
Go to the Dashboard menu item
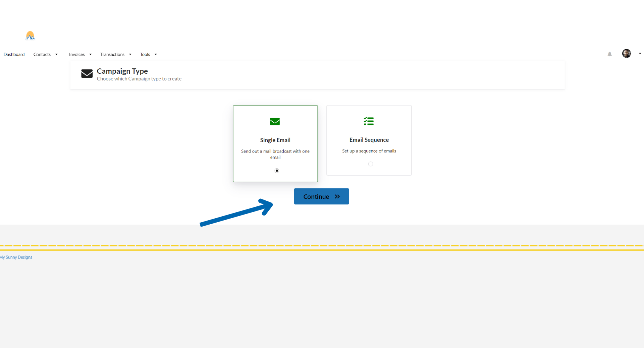(14, 54)
